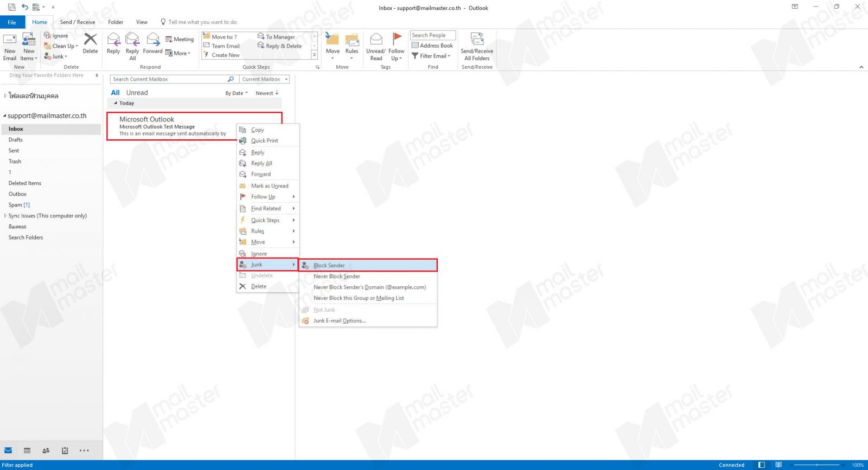Click the Ignore conversation button
Image resolution: width=868 pixels, height=470 pixels.
[56, 36]
